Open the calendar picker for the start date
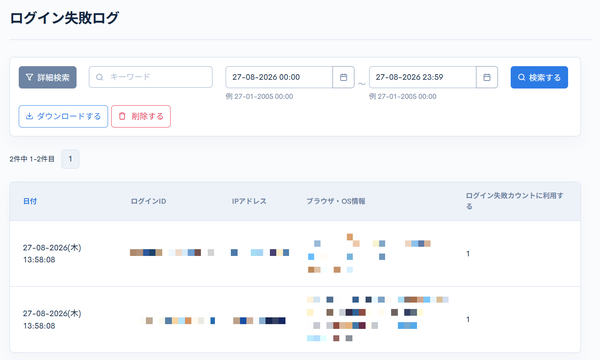Viewport: 600px width, 360px height. coord(343,77)
